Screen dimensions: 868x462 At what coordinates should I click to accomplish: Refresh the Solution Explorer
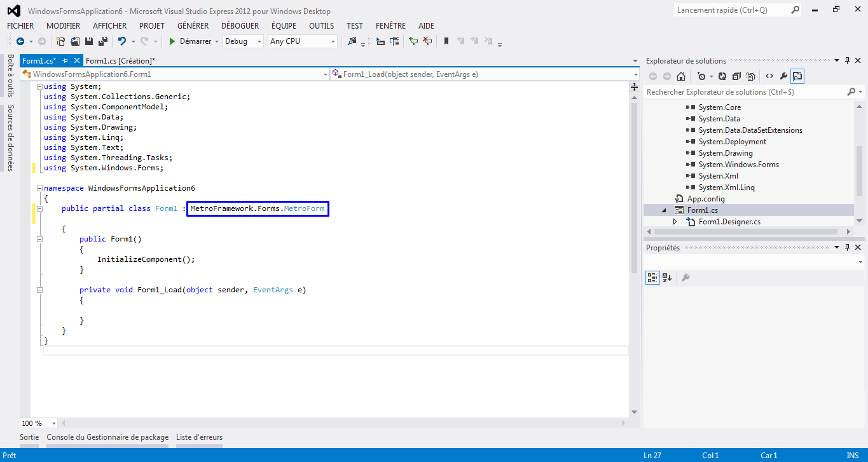click(722, 76)
